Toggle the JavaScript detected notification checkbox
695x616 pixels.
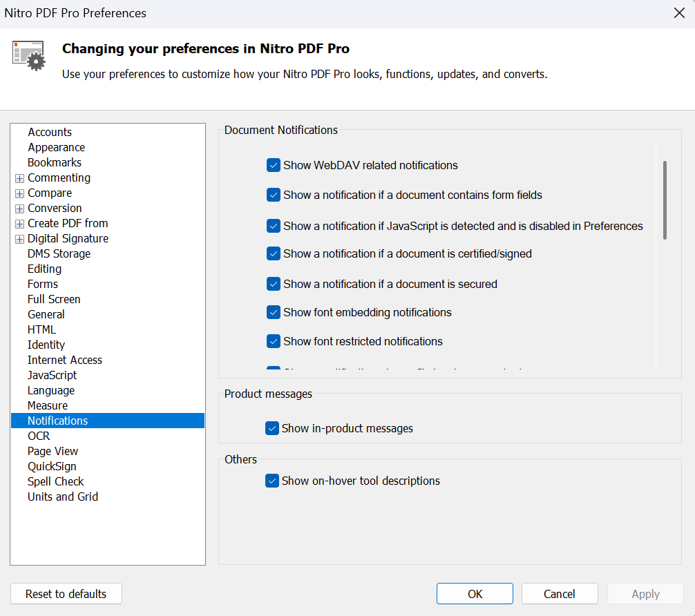(x=274, y=226)
